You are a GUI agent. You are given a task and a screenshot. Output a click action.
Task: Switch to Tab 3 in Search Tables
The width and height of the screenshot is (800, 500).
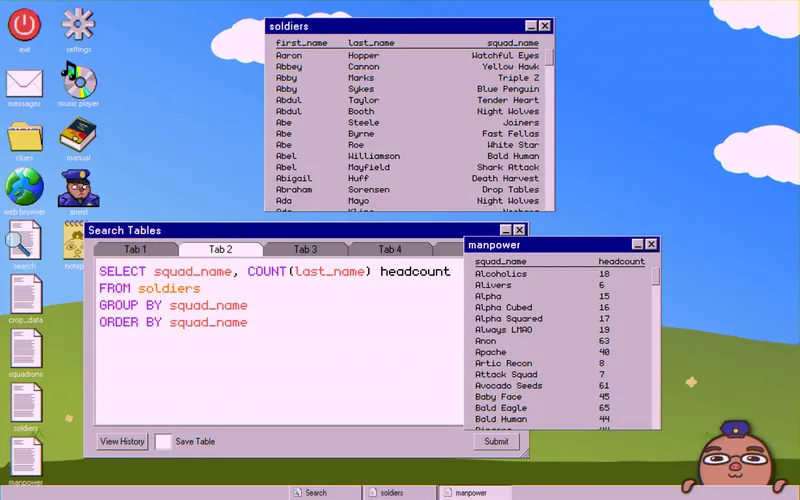(x=305, y=249)
